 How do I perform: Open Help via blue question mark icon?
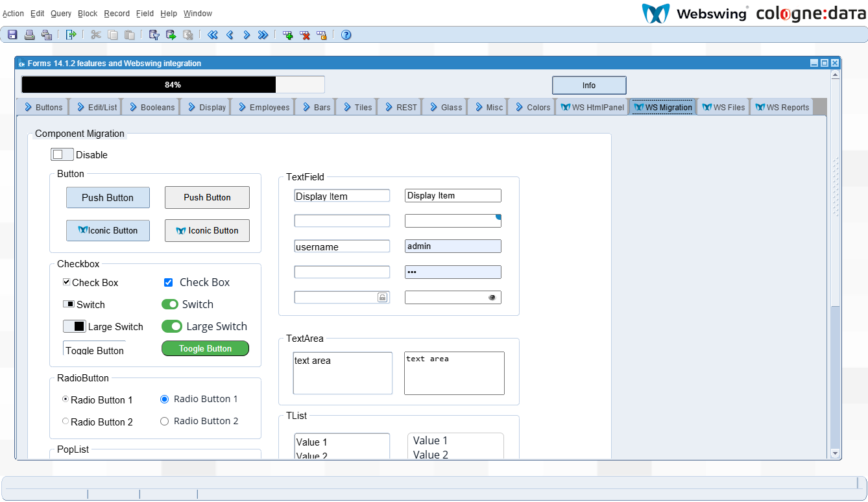(x=346, y=35)
